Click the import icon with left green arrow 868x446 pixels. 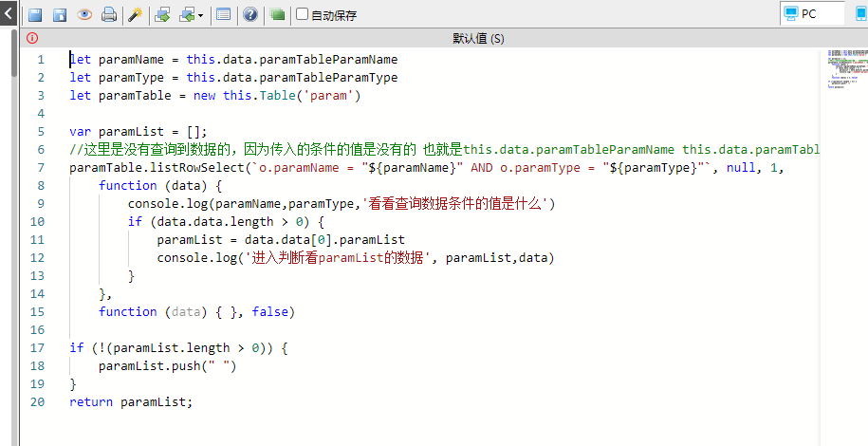point(187,15)
